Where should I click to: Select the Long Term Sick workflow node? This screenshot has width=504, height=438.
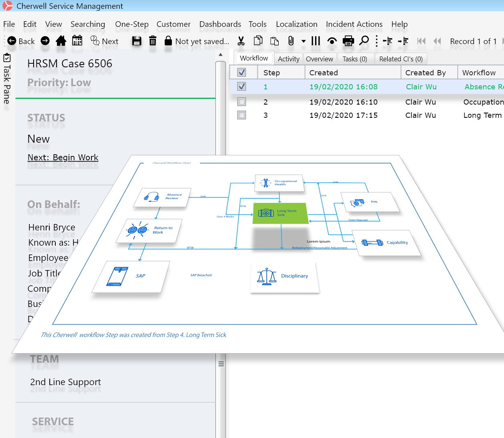[280, 213]
